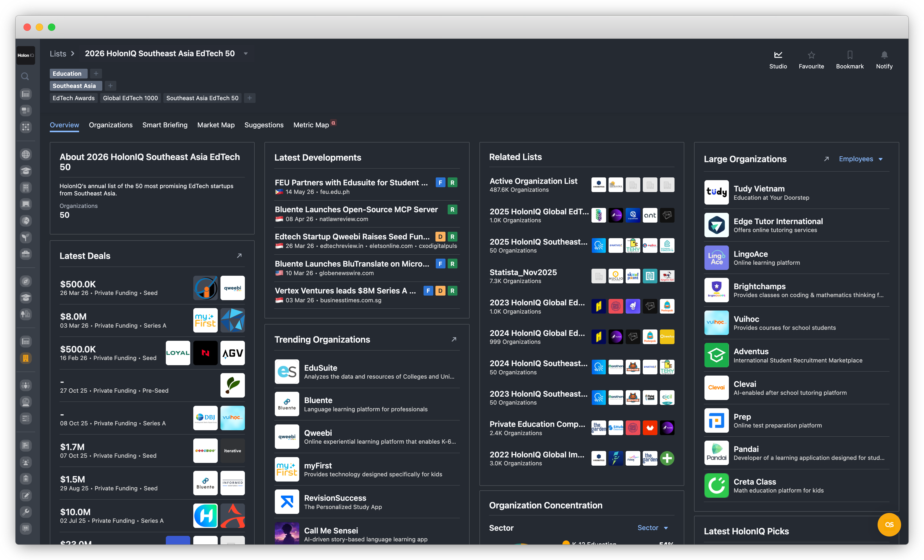Expand the Large Organizations panel arrow

(826, 159)
